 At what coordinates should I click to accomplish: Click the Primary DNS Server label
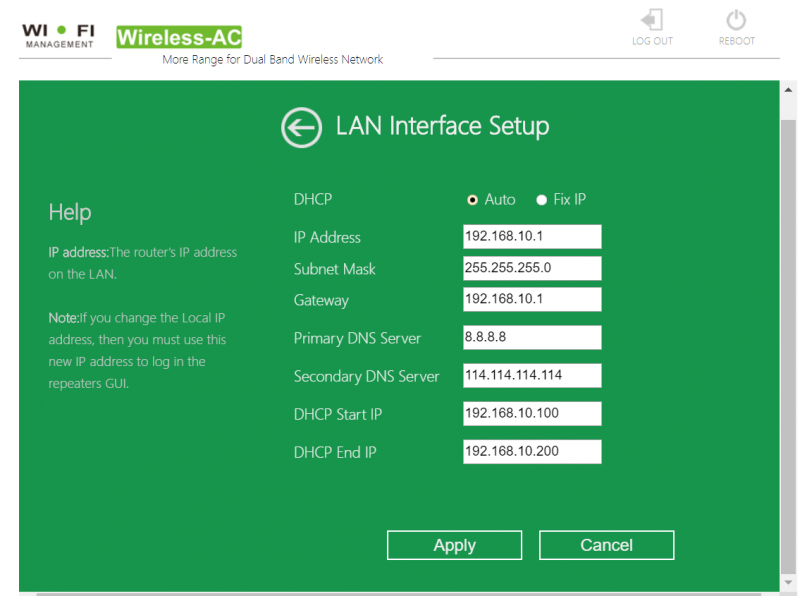(357, 338)
